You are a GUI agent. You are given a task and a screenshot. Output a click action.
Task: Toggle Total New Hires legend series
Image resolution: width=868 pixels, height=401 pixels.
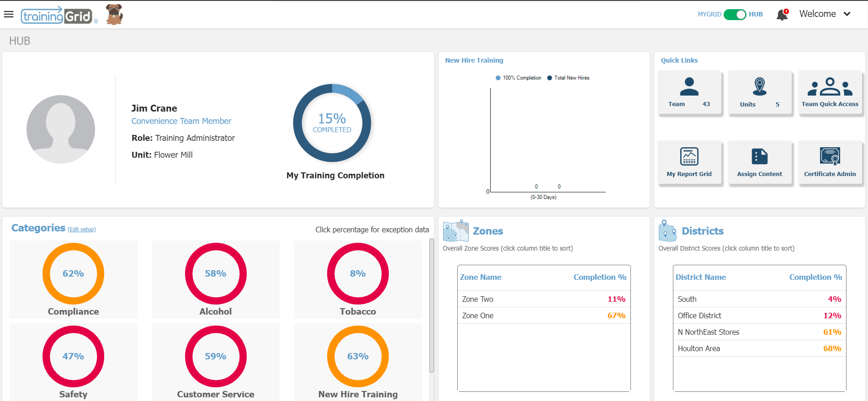pyautogui.click(x=568, y=78)
